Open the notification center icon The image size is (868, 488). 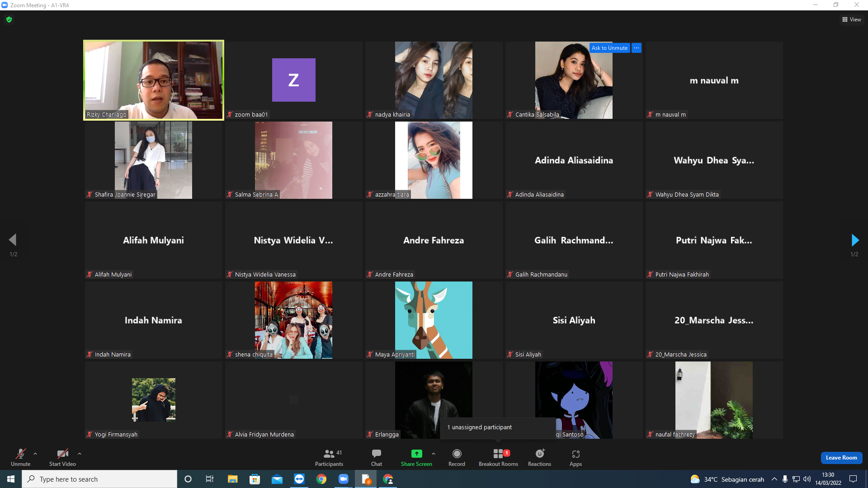click(x=853, y=479)
